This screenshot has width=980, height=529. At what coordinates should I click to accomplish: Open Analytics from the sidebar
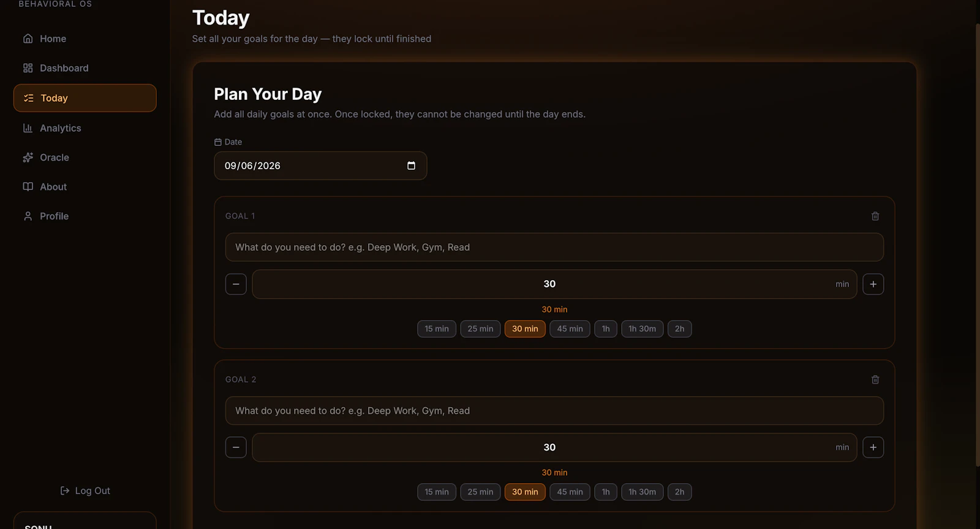(85, 128)
